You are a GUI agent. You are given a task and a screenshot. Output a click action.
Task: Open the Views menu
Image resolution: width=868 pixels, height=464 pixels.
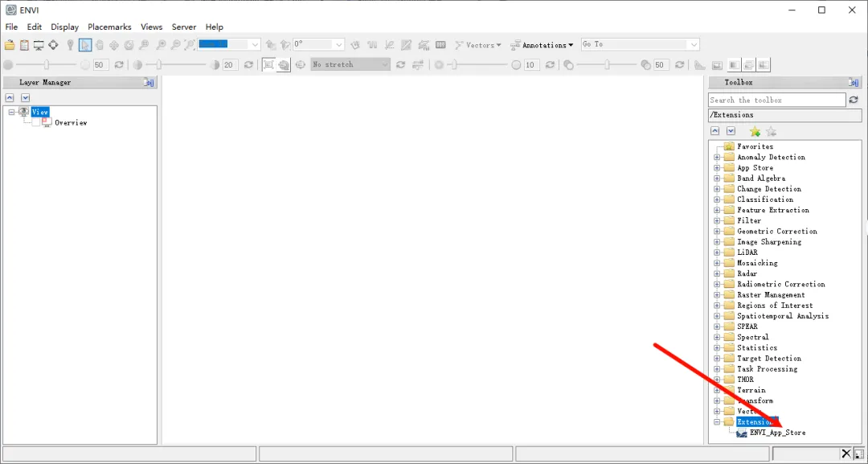point(152,27)
